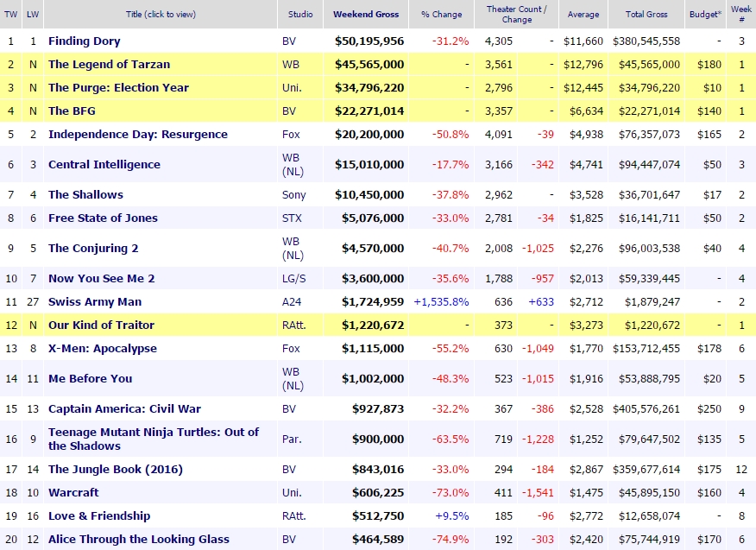Open The Shallows title link
756x550 pixels.
click(x=85, y=194)
